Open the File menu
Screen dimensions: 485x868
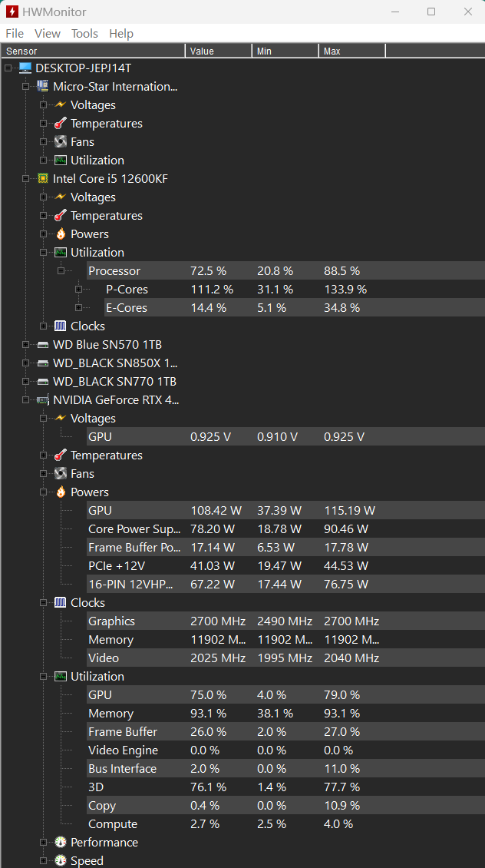coord(15,33)
